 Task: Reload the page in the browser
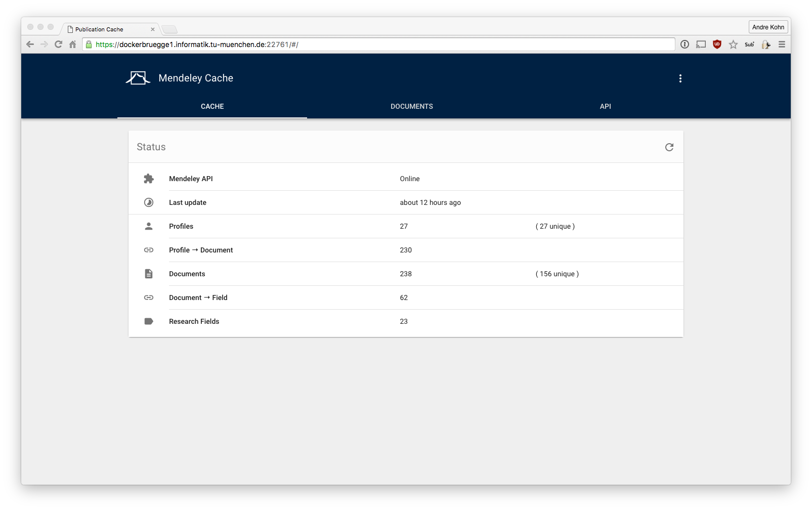pos(58,45)
